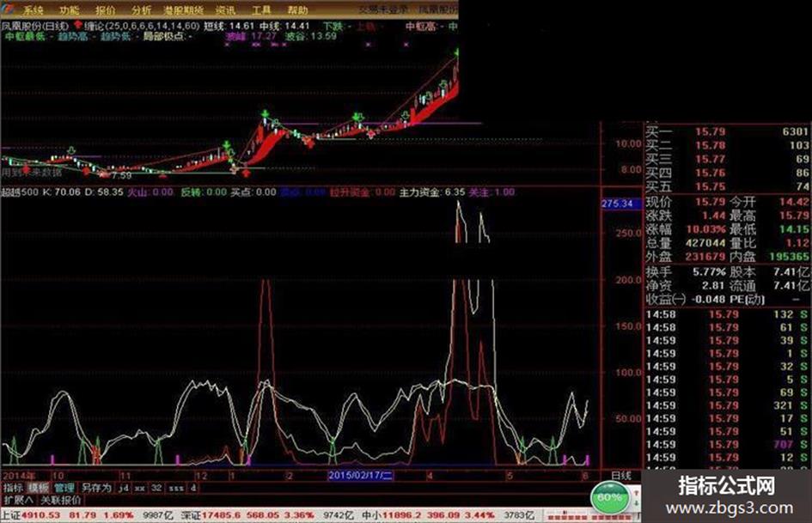Select the jd template tab

click(x=124, y=488)
